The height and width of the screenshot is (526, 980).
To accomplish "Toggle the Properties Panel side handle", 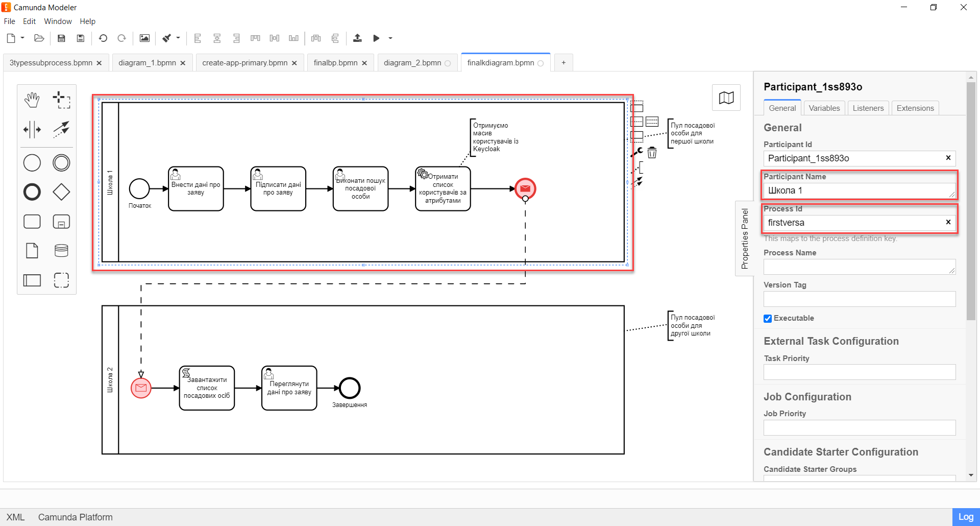I will (744, 238).
